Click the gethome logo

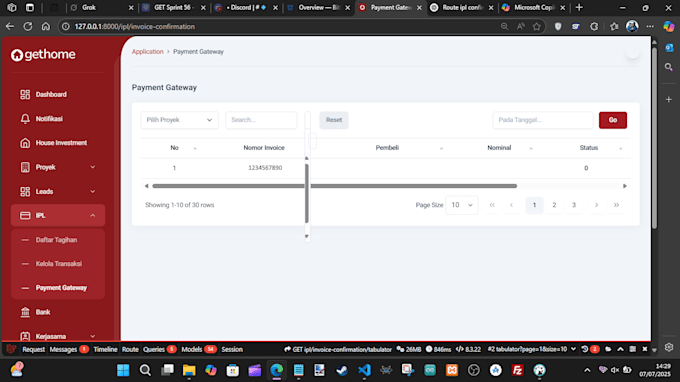(x=43, y=55)
